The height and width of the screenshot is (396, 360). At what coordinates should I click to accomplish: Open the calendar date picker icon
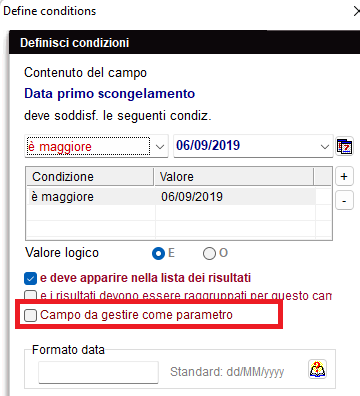[344, 146]
